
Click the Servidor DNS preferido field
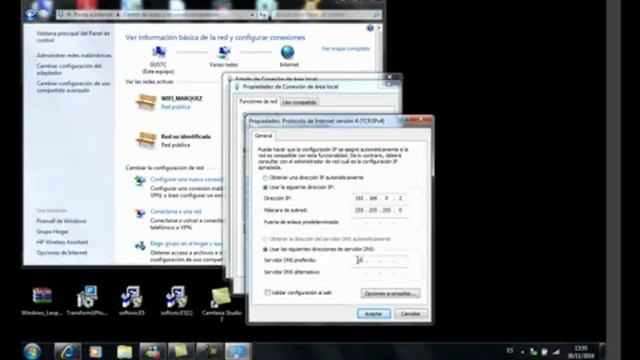coord(380,260)
